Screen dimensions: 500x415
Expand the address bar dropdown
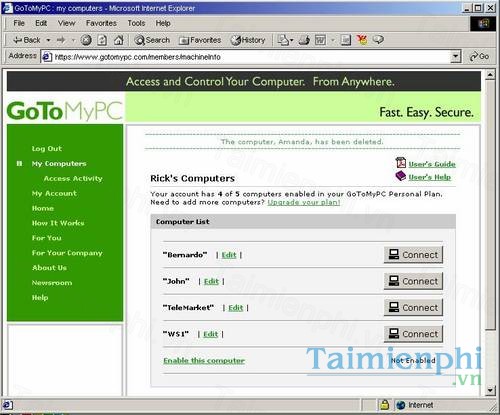[x=455, y=57]
